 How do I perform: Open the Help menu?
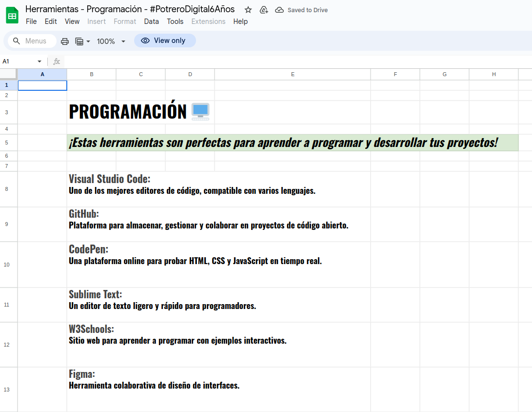coord(240,21)
